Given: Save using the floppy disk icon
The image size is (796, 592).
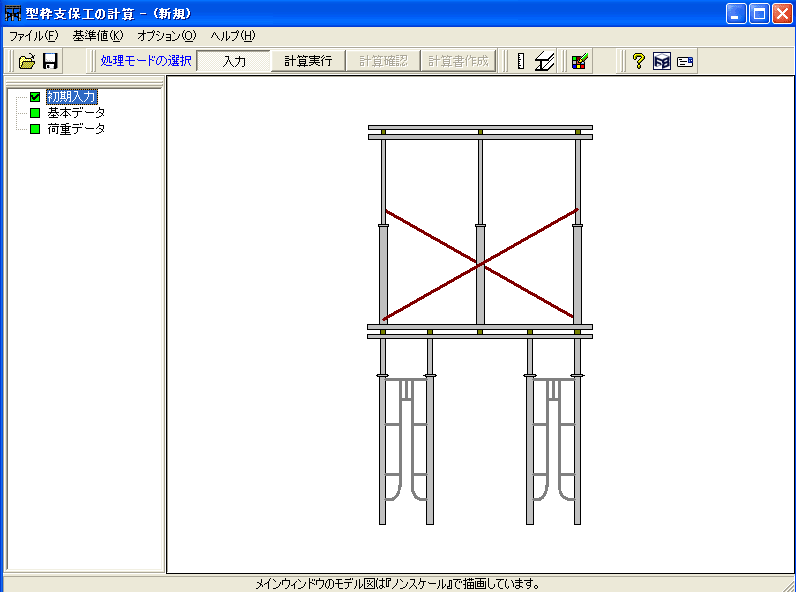Looking at the screenshot, I should [50, 61].
